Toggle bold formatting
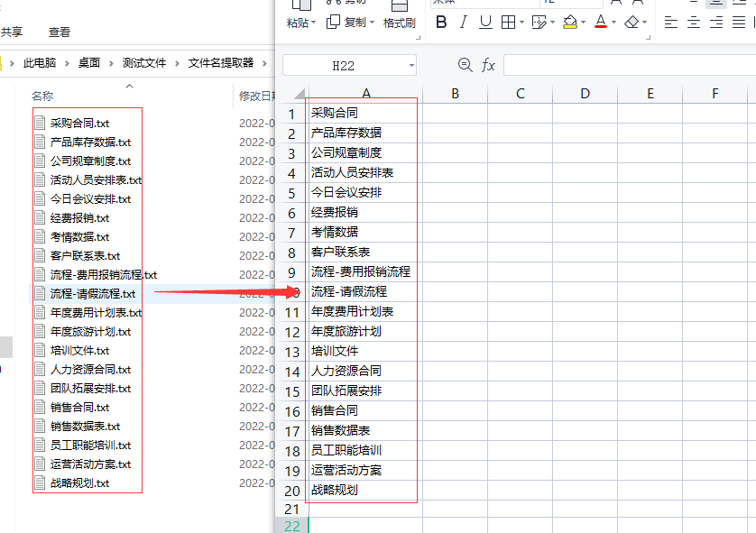The height and width of the screenshot is (533, 756). (441, 23)
